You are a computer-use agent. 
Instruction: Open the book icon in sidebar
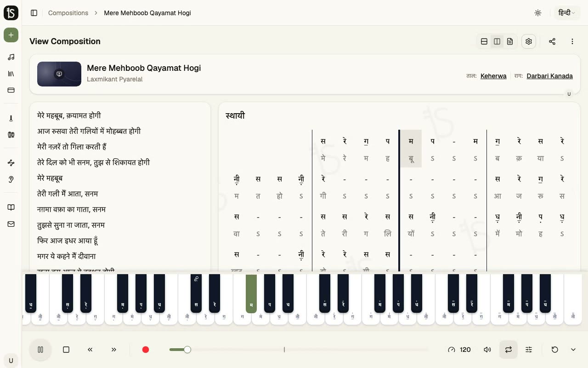(11, 207)
